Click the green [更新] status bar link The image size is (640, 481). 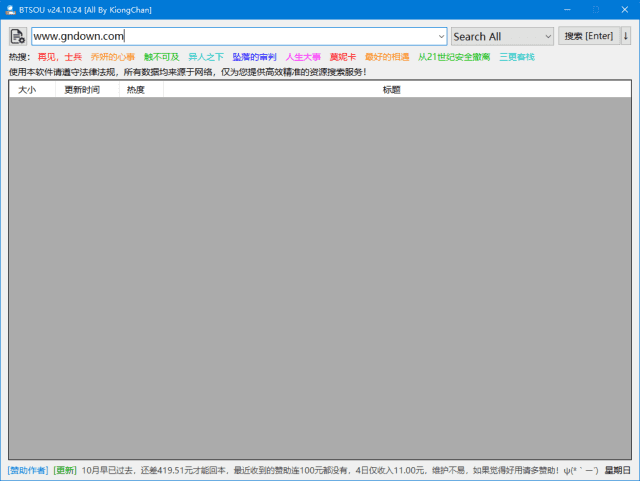(65, 470)
